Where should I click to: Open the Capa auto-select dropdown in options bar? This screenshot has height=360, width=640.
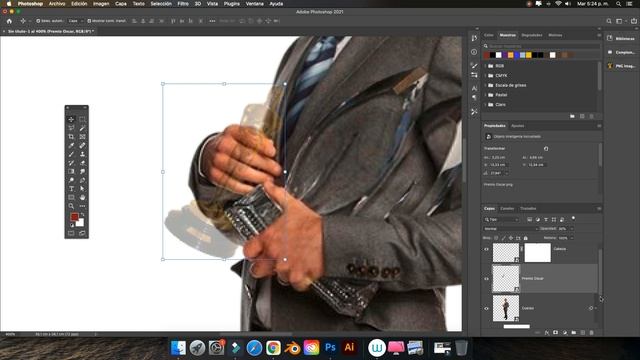tap(76, 21)
